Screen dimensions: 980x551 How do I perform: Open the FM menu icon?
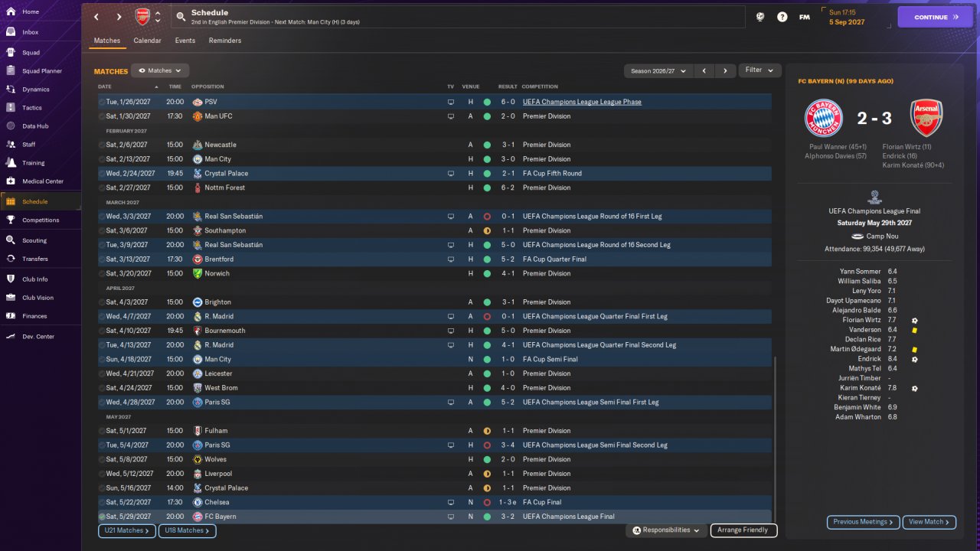805,17
